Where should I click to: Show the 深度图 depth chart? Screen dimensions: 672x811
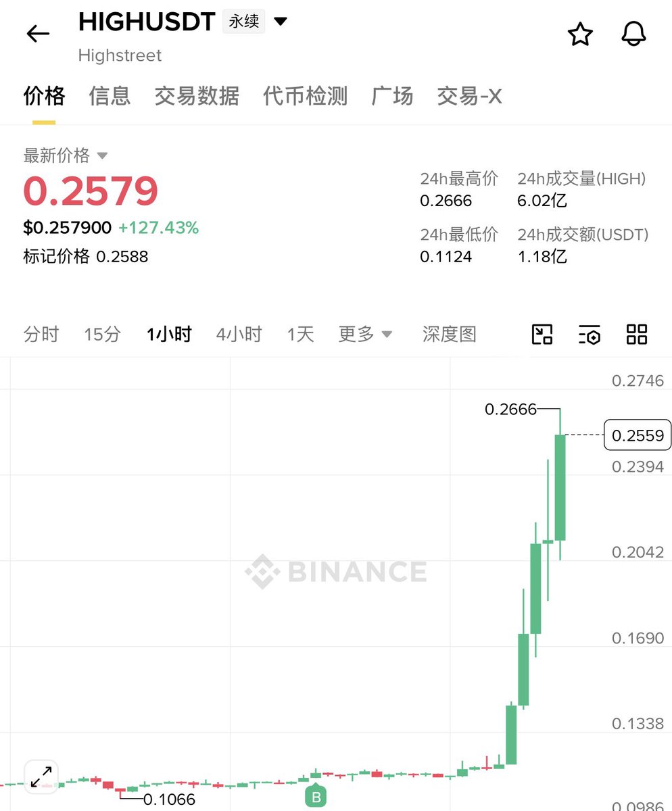click(x=450, y=334)
